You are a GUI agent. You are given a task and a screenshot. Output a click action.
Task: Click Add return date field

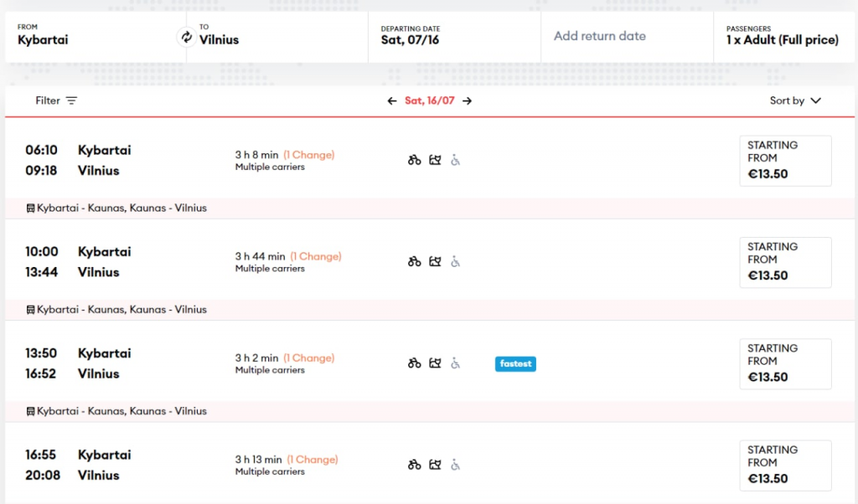point(627,36)
